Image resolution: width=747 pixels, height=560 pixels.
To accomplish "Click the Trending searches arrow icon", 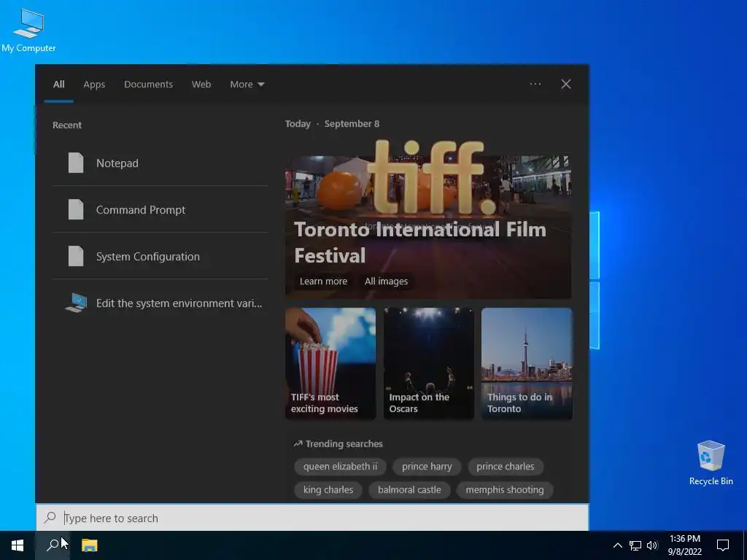I will [x=298, y=444].
